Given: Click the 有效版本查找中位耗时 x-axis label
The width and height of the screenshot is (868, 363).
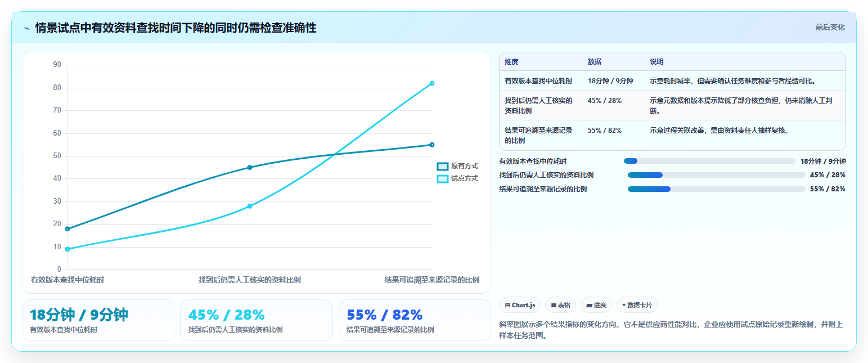Looking at the screenshot, I should [68, 280].
